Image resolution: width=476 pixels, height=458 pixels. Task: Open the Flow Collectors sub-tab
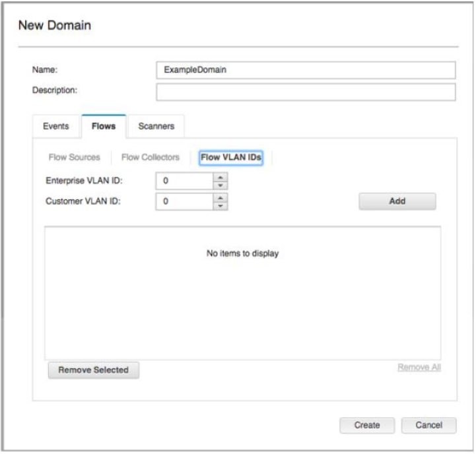pyautogui.click(x=151, y=158)
